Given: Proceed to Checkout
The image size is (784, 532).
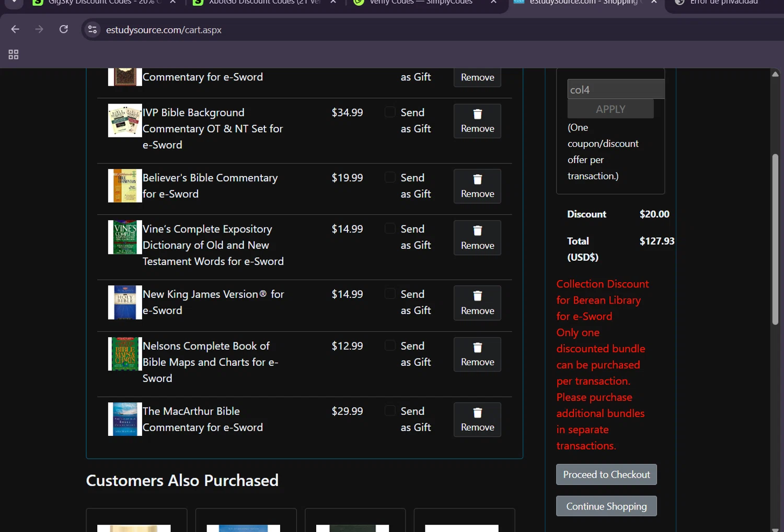Looking at the screenshot, I should pos(606,475).
